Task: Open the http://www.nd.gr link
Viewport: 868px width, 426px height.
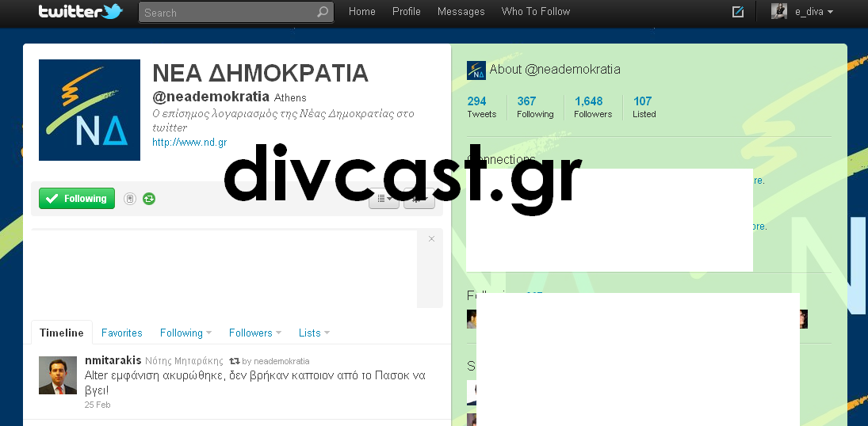Action: click(x=189, y=143)
